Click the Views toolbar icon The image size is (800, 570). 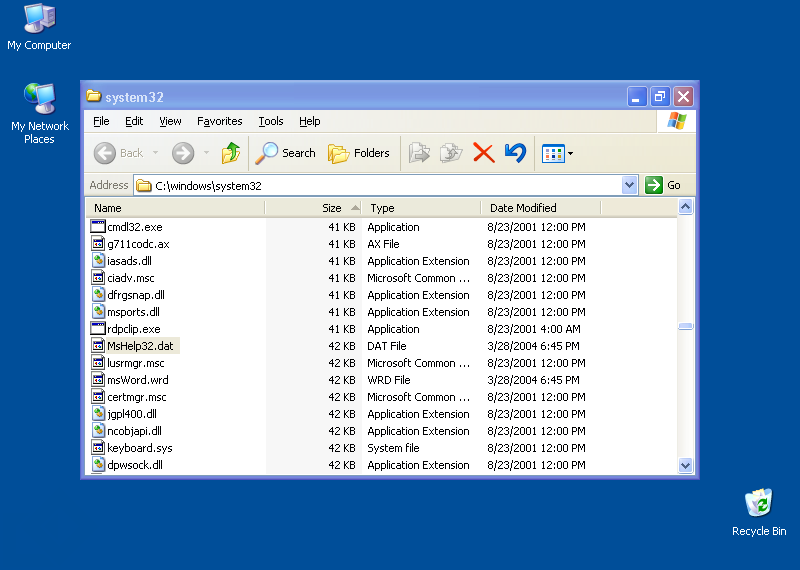pos(553,153)
